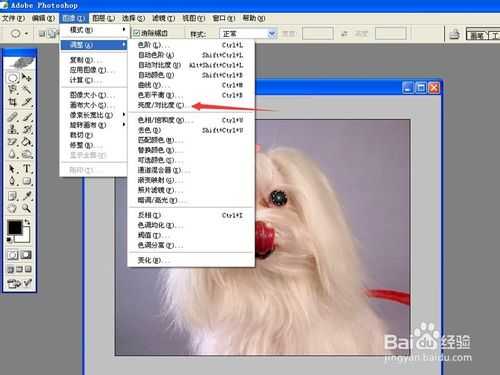Screen dimensions: 500x375
Task: Select the Blur tool
Action: click(13, 155)
